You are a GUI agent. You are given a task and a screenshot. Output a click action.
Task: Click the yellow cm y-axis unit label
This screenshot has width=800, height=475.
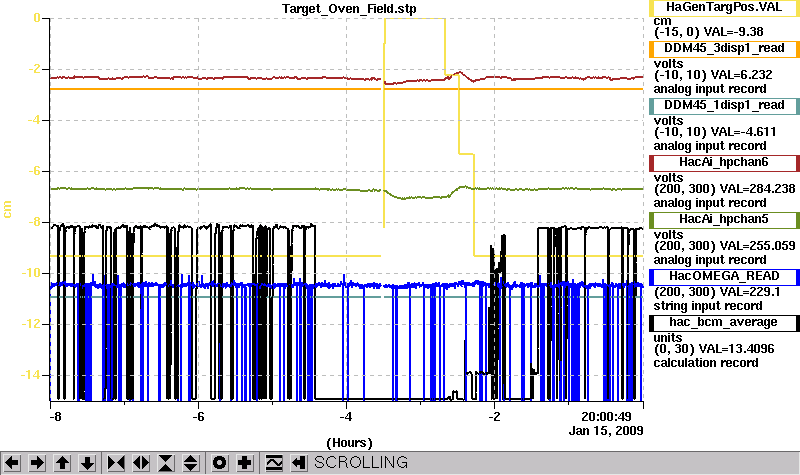click(x=7, y=210)
